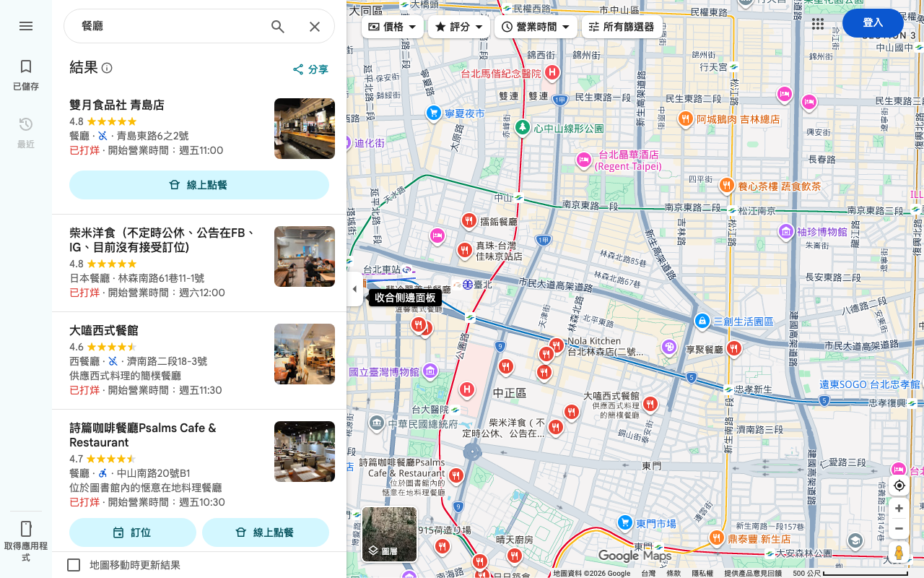
Task: Click 線上點餐 for 雙月食品社 青島店
Action: click(199, 185)
